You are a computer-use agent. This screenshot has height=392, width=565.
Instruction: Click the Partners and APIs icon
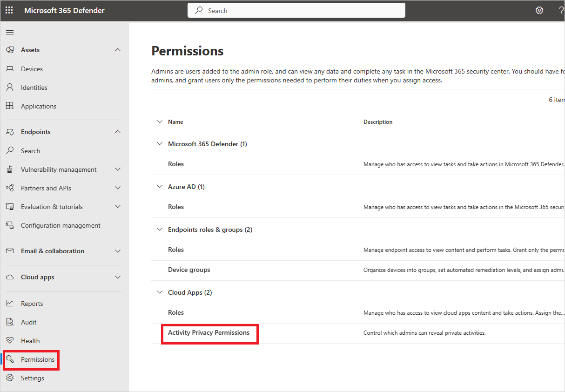pos(10,188)
